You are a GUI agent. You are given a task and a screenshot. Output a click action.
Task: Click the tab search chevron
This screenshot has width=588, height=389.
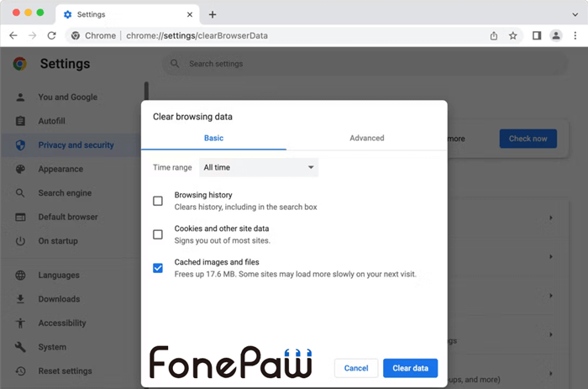(575, 14)
